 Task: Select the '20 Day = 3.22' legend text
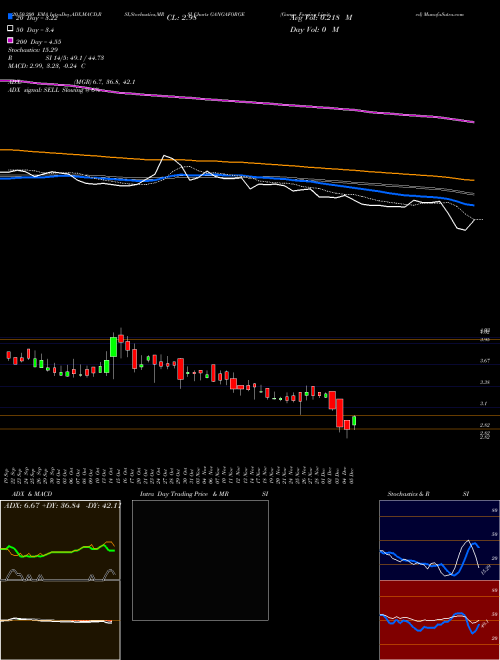click(x=39, y=18)
